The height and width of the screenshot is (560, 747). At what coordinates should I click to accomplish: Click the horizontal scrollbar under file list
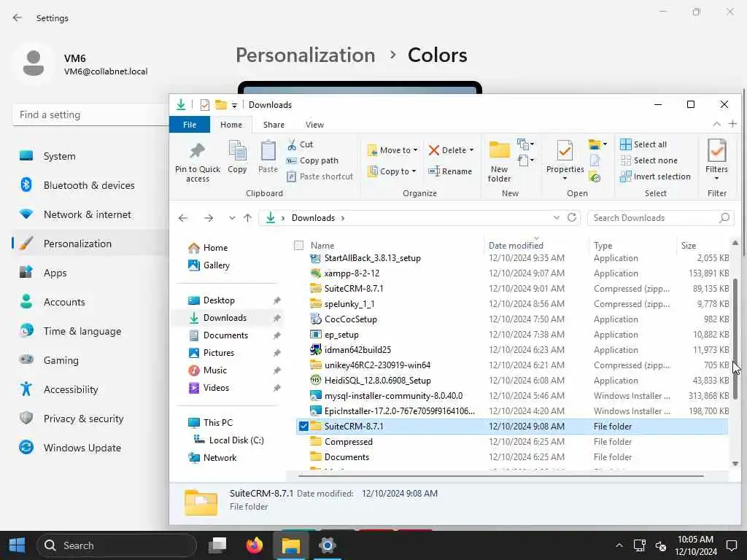click(x=500, y=475)
